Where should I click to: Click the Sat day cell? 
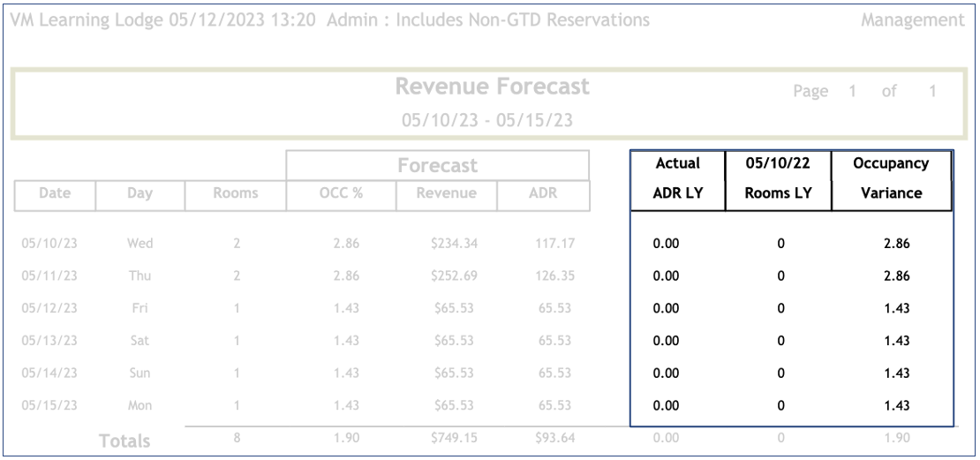[x=139, y=341]
